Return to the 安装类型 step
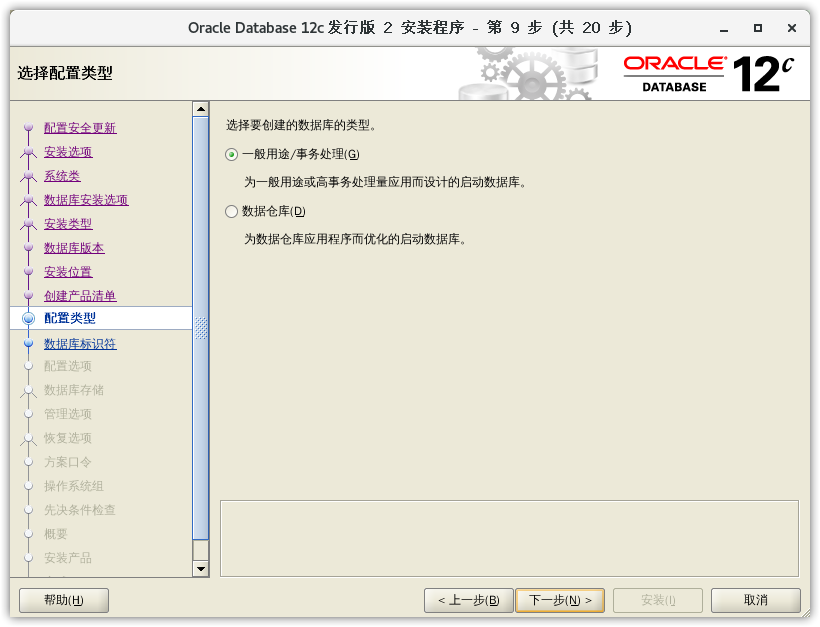This screenshot has height=627, width=820. (x=68, y=224)
